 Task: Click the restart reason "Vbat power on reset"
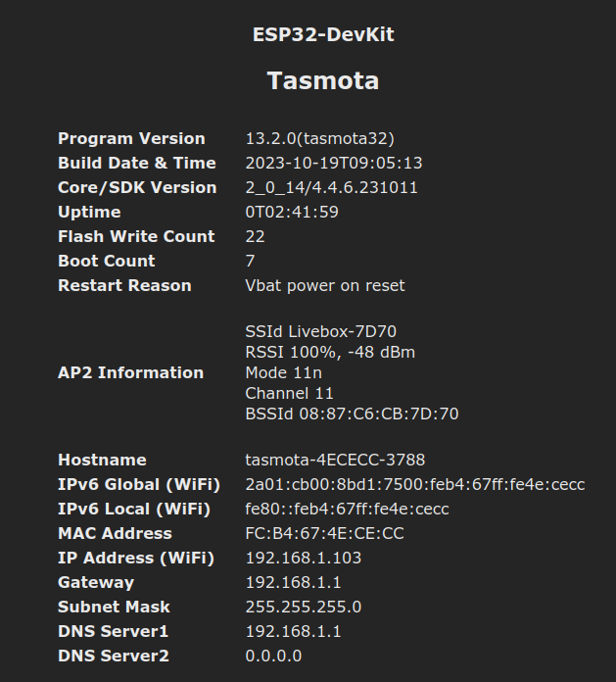pos(324,285)
